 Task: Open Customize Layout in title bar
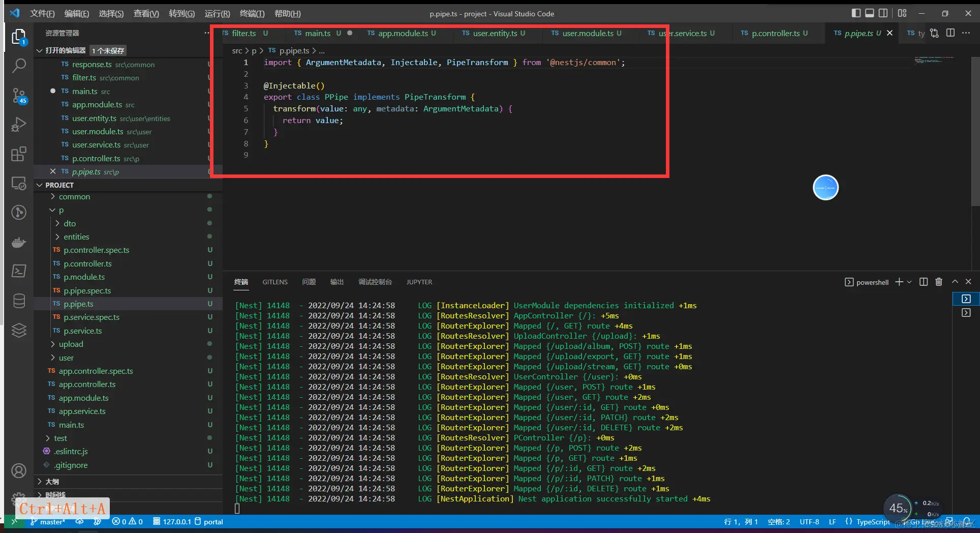click(x=902, y=13)
